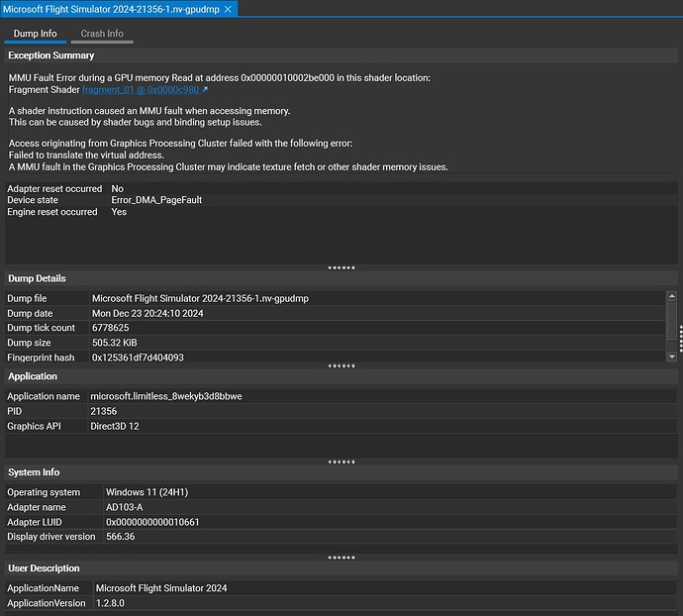Screen dimensions: 683x616
Task: Click the Failed to translate the virtual address line
Action: pos(86,155)
